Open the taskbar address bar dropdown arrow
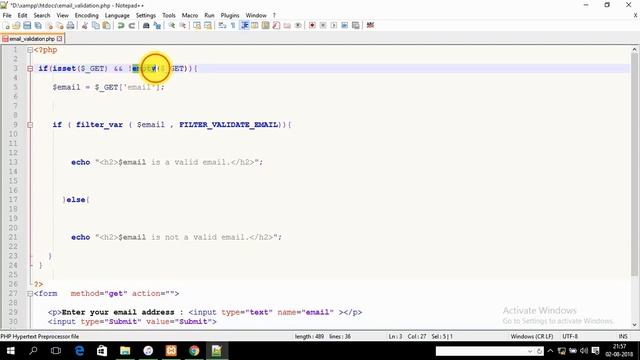 click(x=530, y=351)
